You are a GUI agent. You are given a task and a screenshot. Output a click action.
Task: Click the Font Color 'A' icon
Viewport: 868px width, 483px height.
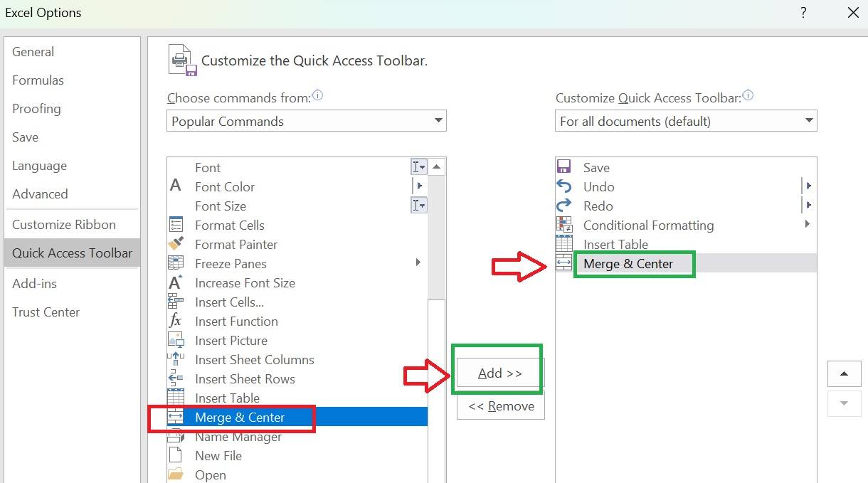tap(176, 186)
